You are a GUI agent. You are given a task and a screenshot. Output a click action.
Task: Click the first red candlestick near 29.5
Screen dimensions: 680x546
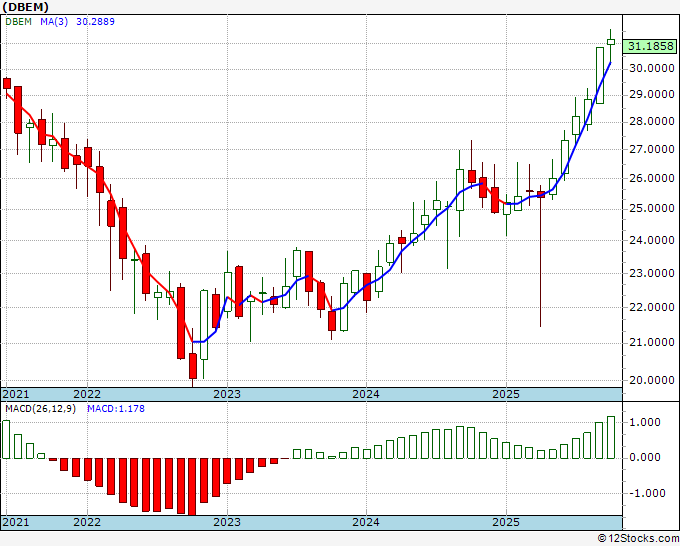[x=7, y=83]
